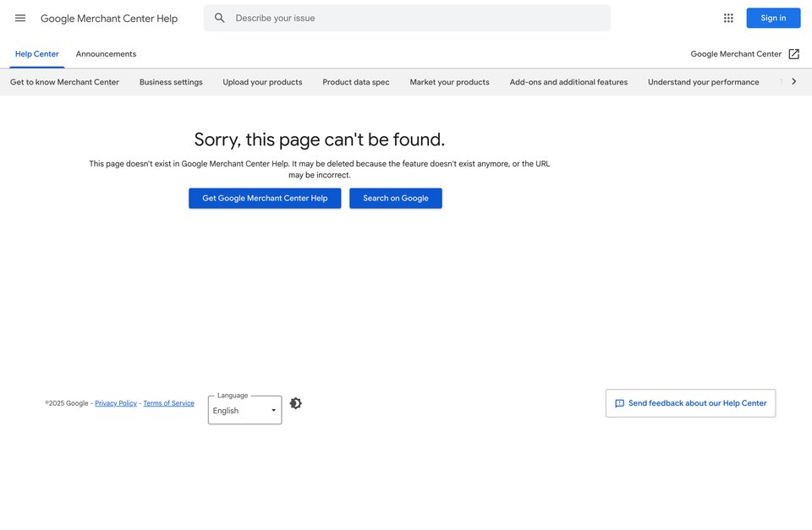The image size is (812, 530).
Task: Open Product data spec category
Action: (x=356, y=82)
